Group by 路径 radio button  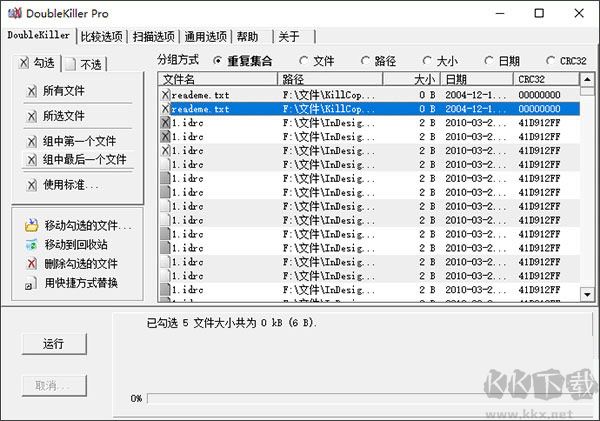365,61
